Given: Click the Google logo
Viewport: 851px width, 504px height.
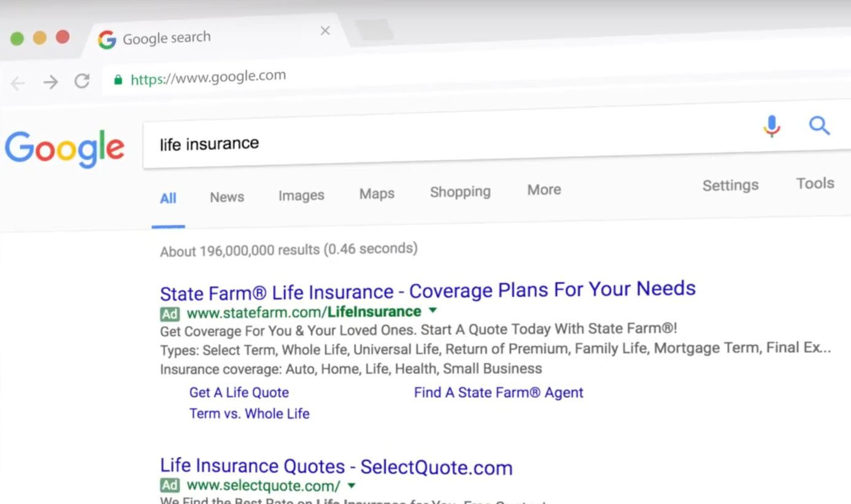Looking at the screenshot, I should point(64,149).
